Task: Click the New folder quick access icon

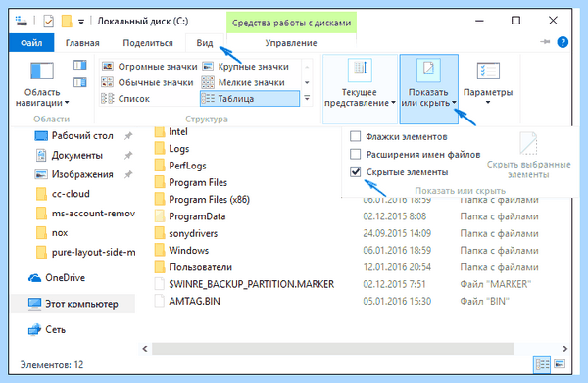Action: point(67,21)
